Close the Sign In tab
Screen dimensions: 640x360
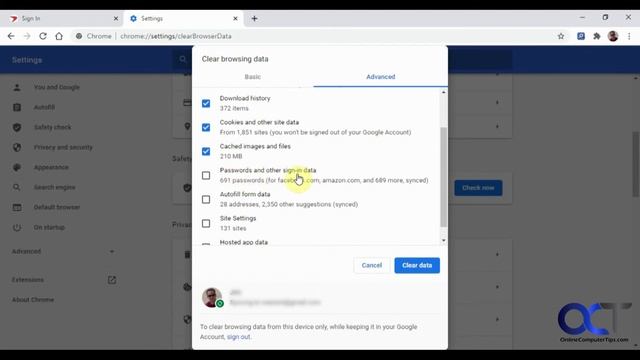(116, 18)
